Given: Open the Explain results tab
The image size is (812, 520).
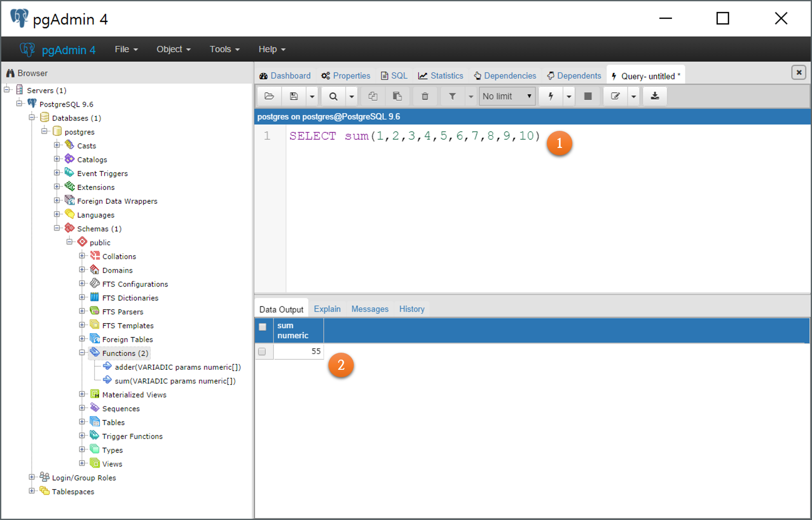Looking at the screenshot, I should (327, 309).
